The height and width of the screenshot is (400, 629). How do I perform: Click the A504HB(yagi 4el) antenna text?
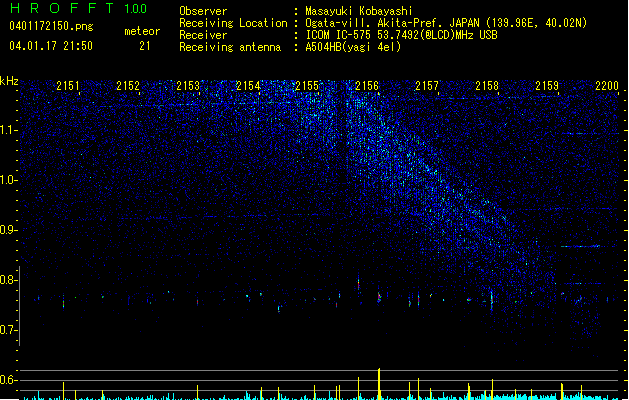coord(353,47)
